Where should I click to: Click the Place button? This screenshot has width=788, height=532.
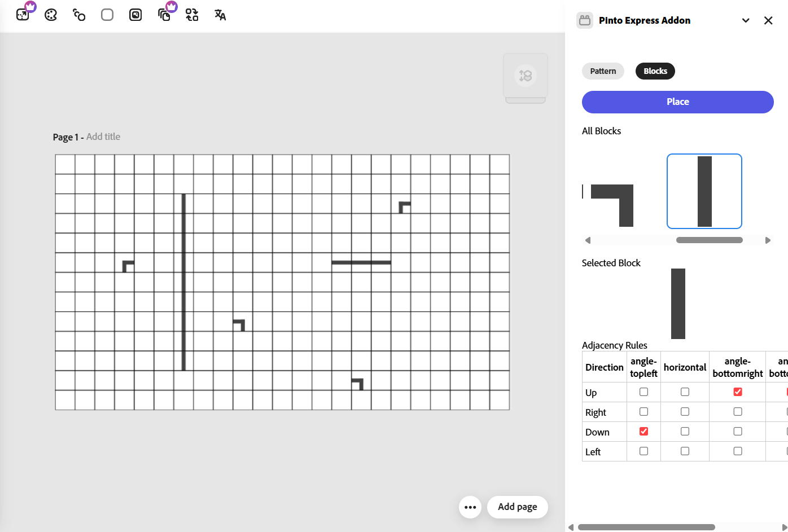tap(678, 102)
